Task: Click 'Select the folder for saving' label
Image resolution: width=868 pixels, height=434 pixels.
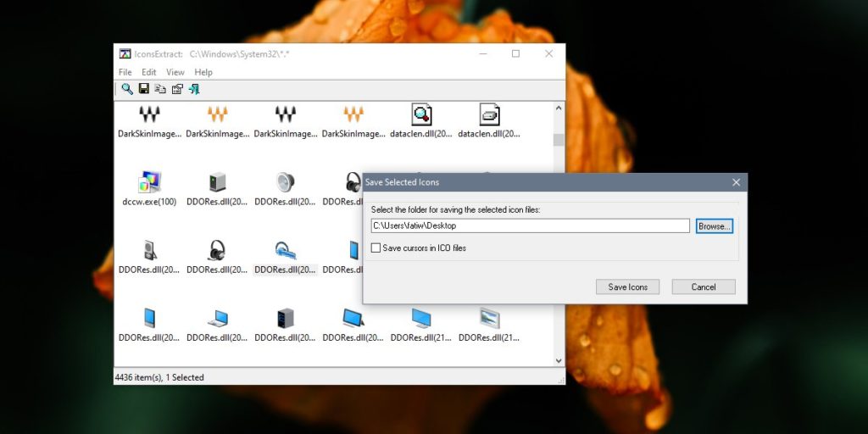Action: (455, 210)
